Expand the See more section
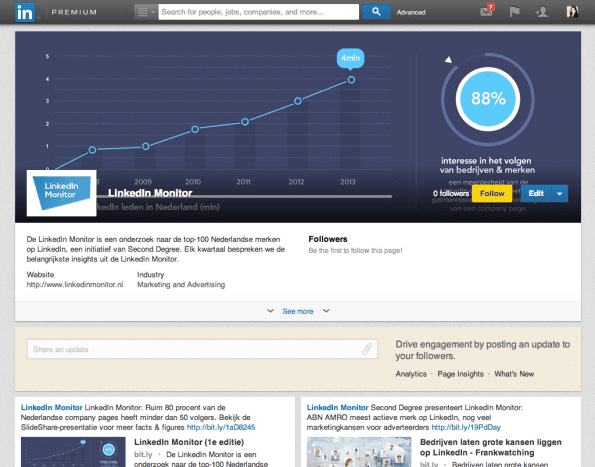This screenshot has height=467, width=595. tap(298, 311)
